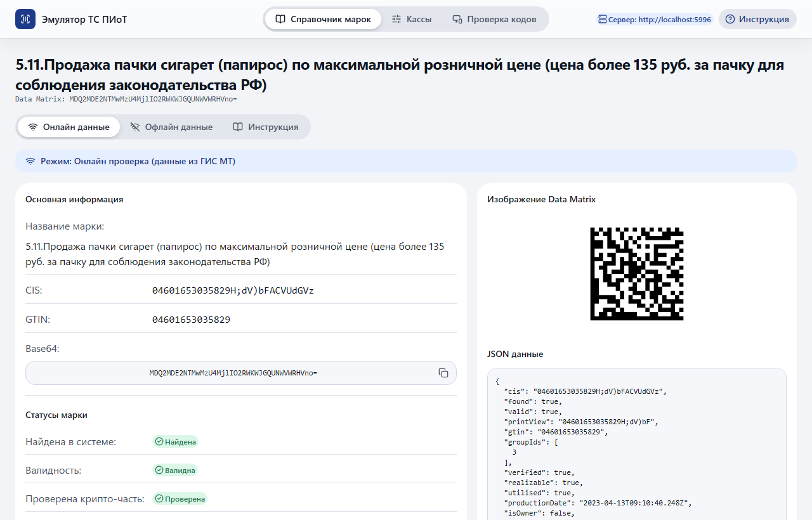812x520 pixels.
Task: Copy the Base64 value with the copy icon
Action: 443,373
